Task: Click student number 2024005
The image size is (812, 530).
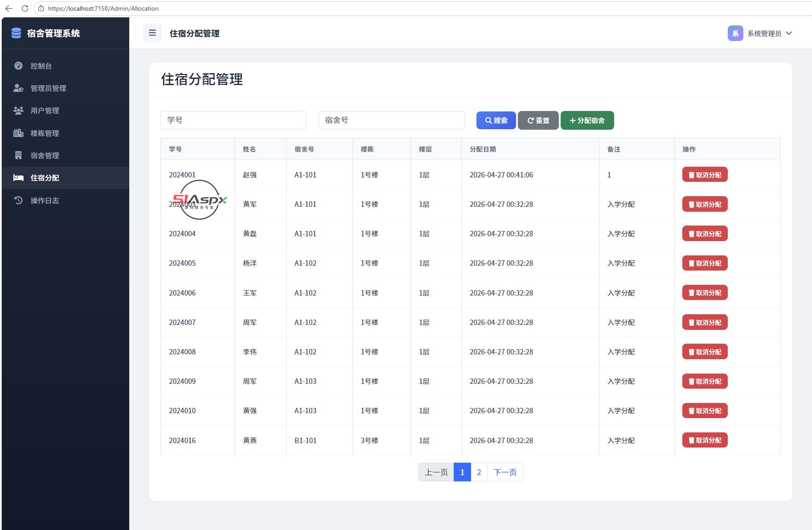Action: [182, 263]
